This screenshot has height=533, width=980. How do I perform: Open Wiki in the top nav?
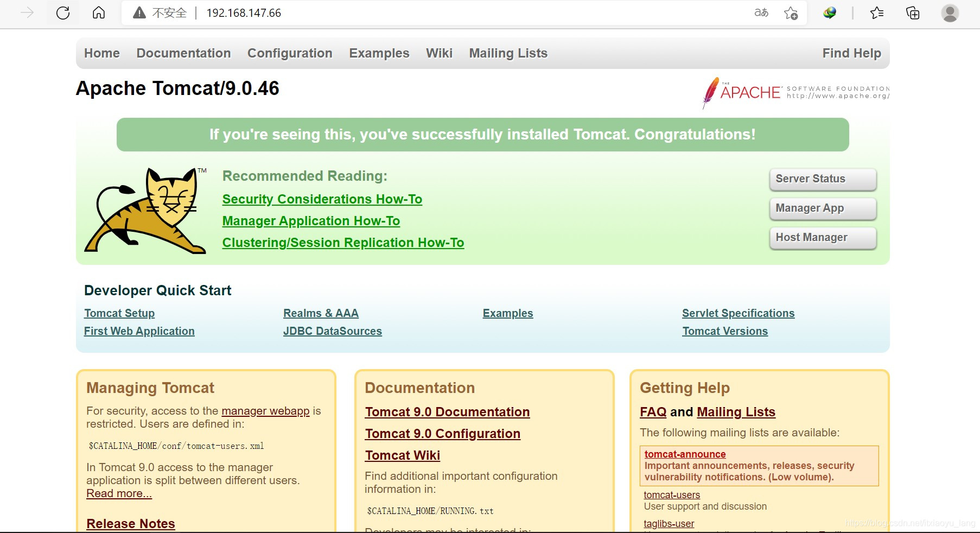click(x=439, y=53)
